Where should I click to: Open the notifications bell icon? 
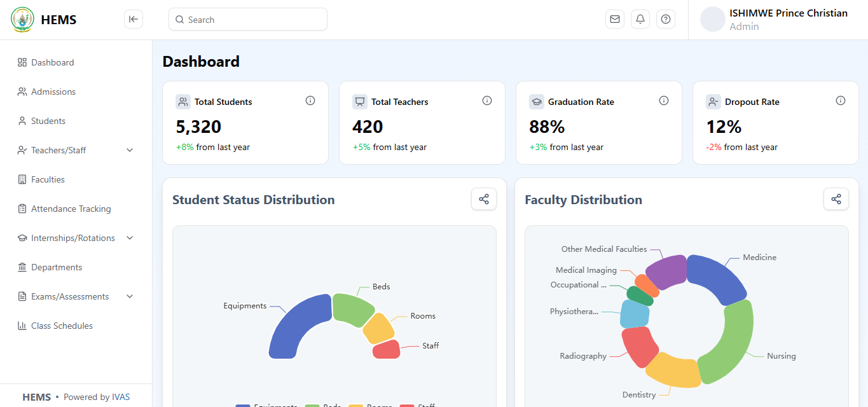point(640,19)
